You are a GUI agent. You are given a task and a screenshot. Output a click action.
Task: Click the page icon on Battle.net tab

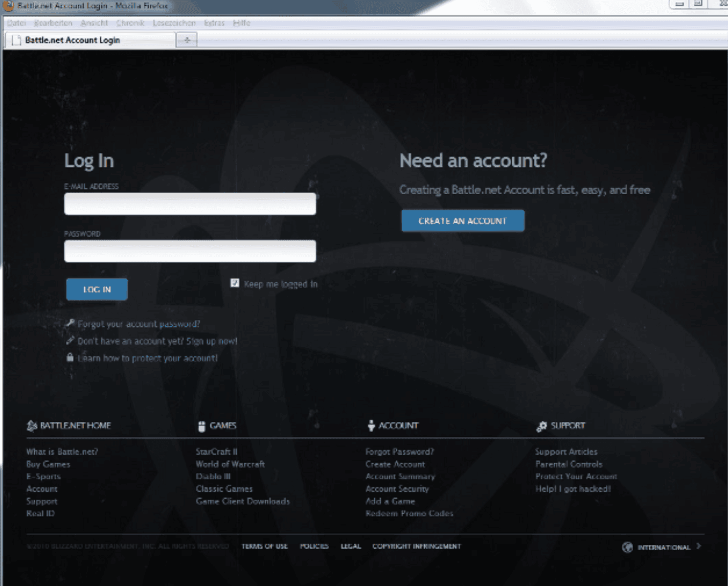[16, 40]
